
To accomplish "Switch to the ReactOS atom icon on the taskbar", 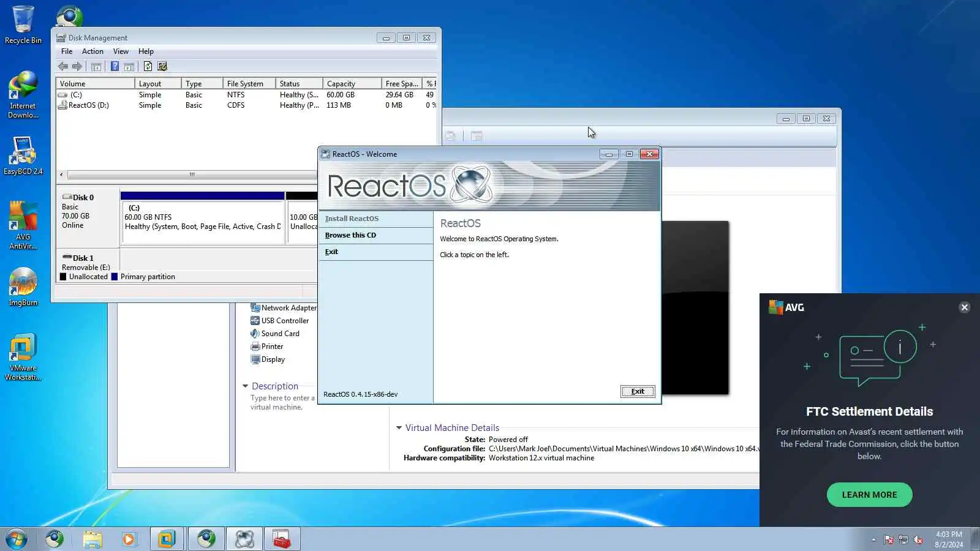I will tap(244, 539).
